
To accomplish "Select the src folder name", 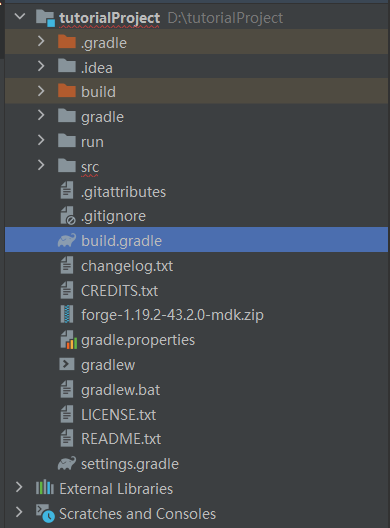I will [x=90, y=167].
